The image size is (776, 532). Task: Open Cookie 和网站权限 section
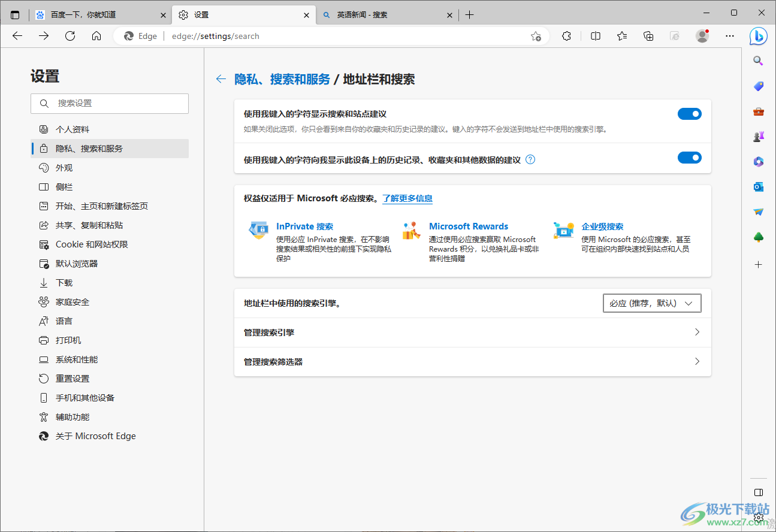click(x=110, y=244)
